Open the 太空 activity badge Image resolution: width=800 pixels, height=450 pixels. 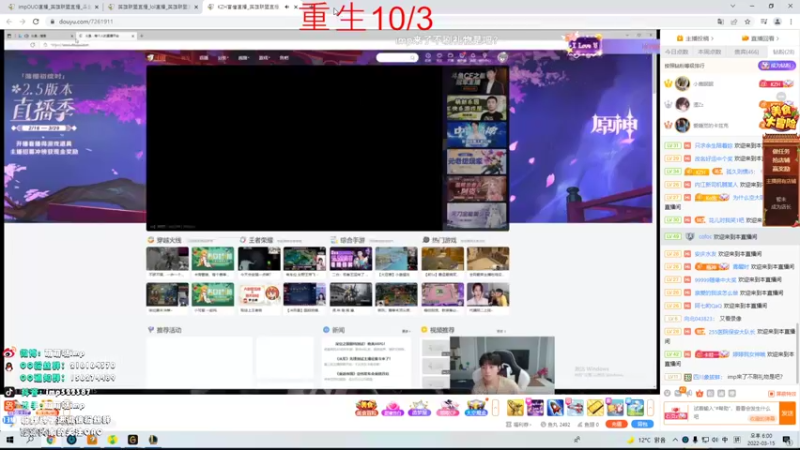476,408
